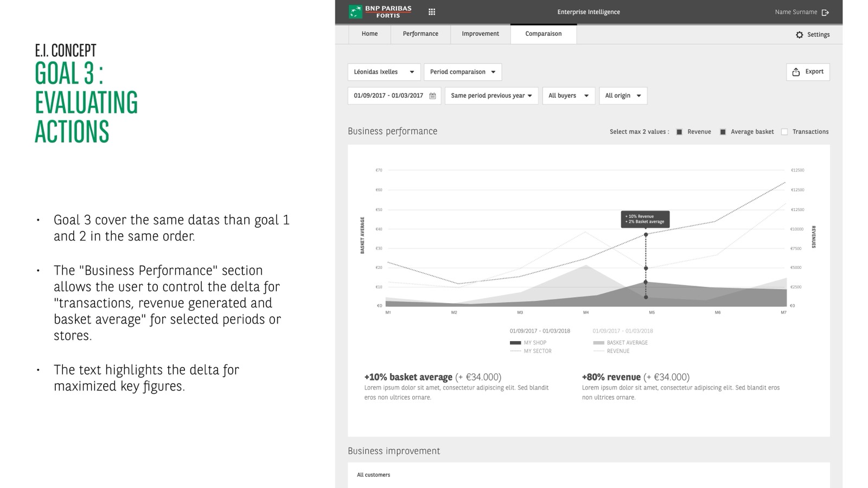The width and height of the screenshot is (868, 488).
Task: Switch to the Performance tab
Action: click(x=420, y=34)
